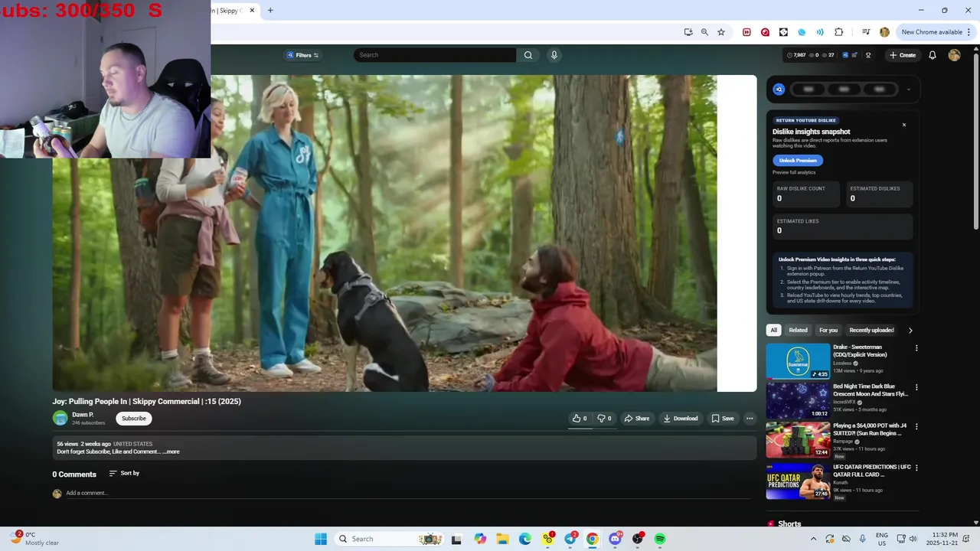The height and width of the screenshot is (551, 980).
Task: Select the For you chip
Action: (828, 331)
